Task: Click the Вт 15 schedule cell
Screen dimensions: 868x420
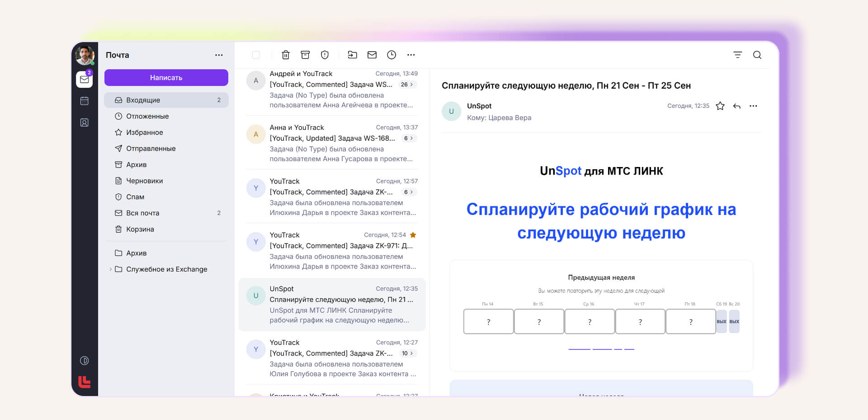Action: pos(539,322)
